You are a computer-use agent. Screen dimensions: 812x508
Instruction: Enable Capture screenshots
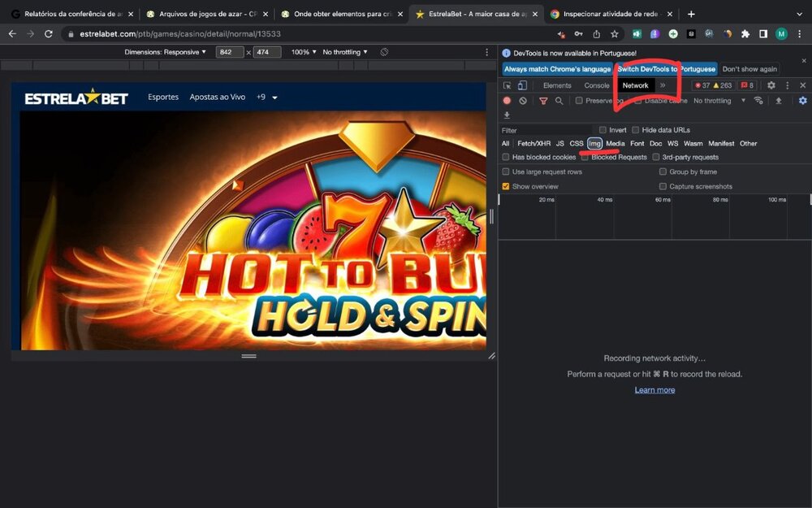pos(663,186)
